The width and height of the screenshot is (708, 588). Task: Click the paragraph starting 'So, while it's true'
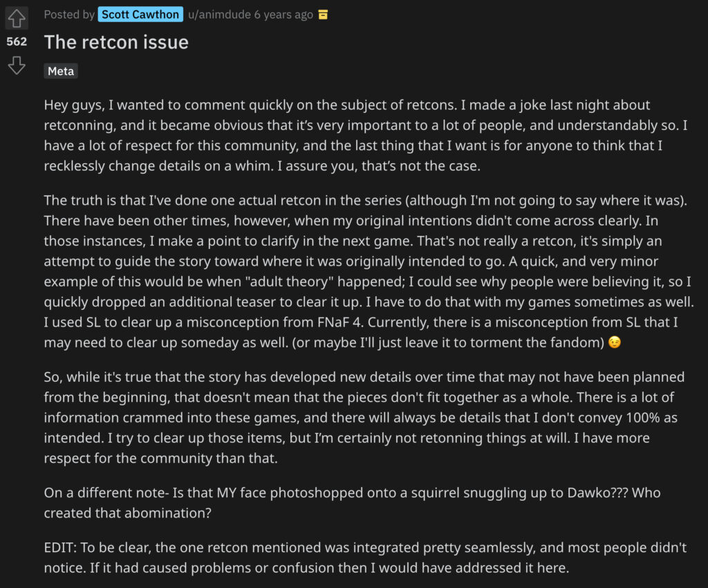coord(364,417)
